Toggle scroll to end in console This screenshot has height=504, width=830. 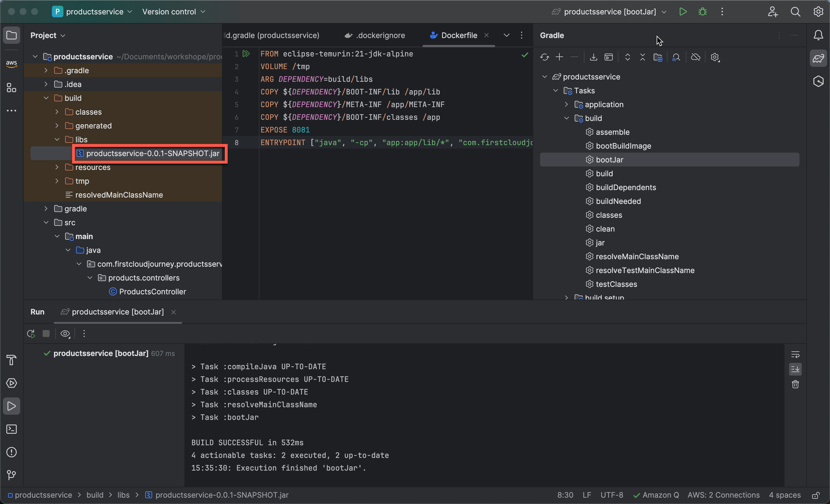[x=795, y=369]
